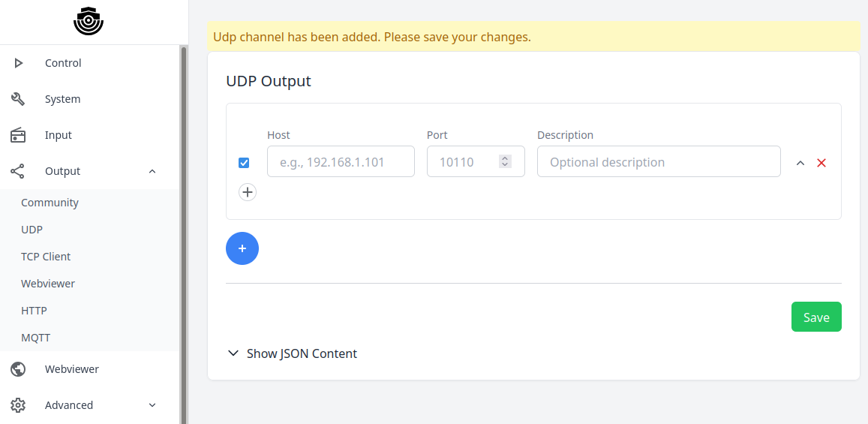868x424 pixels.
Task: Focus the Host input field
Action: [341, 161]
